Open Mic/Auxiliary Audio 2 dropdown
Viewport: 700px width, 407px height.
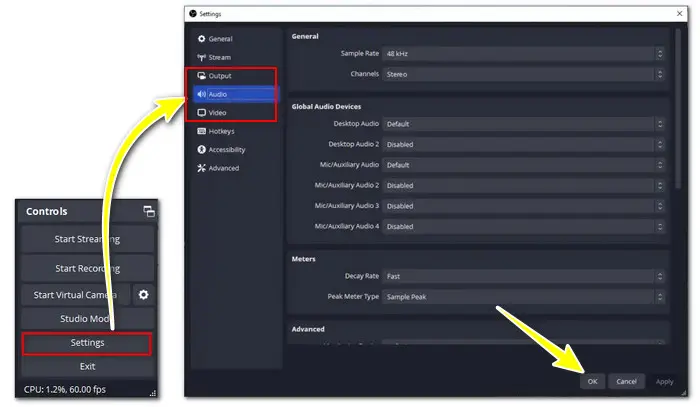pos(523,186)
